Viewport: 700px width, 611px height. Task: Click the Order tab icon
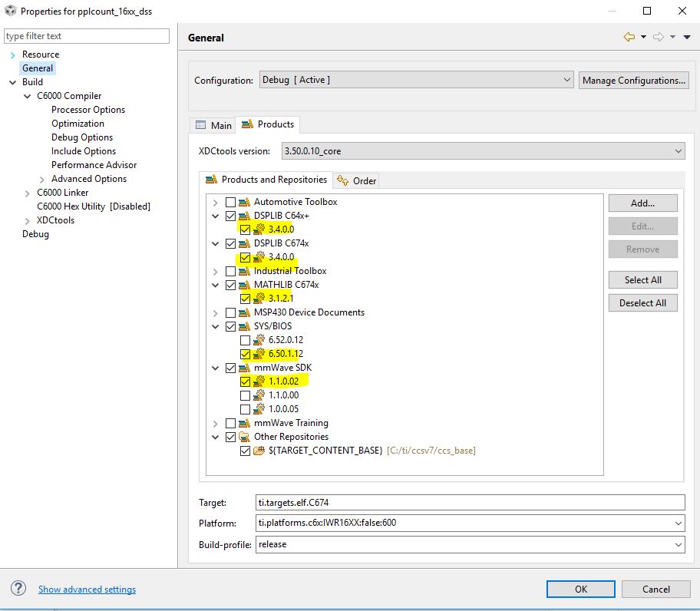pyautogui.click(x=343, y=180)
